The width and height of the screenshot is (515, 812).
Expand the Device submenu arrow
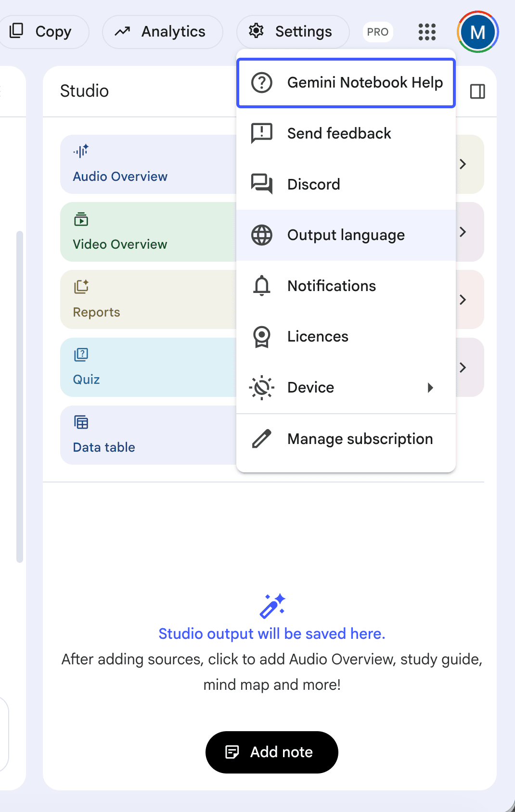coord(430,388)
